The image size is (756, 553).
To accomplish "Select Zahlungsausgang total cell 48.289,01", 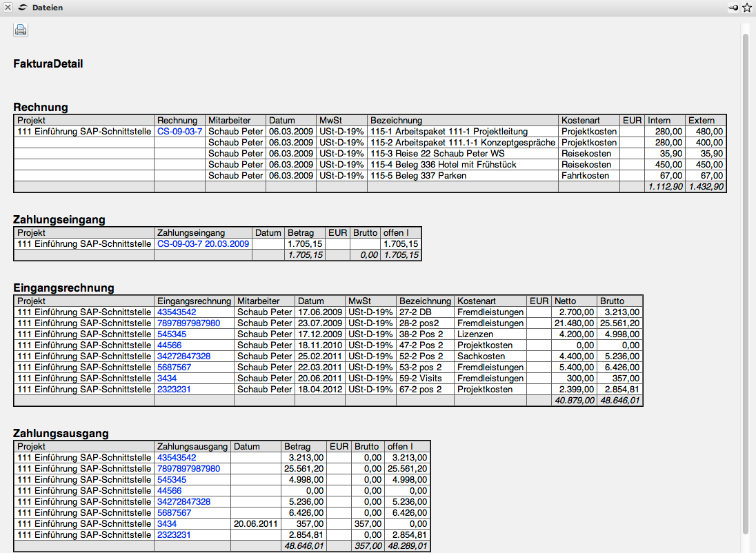I will tap(407, 546).
